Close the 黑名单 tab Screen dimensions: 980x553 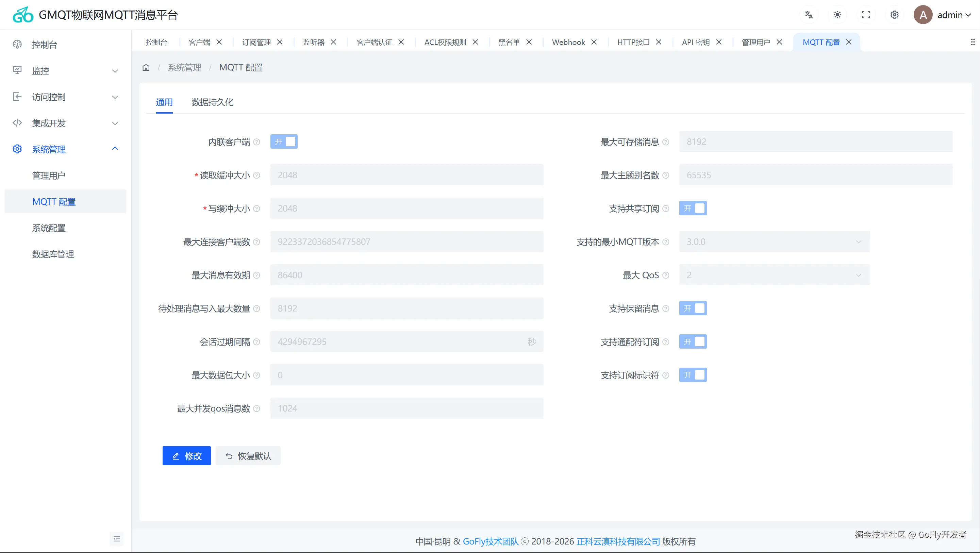529,42
